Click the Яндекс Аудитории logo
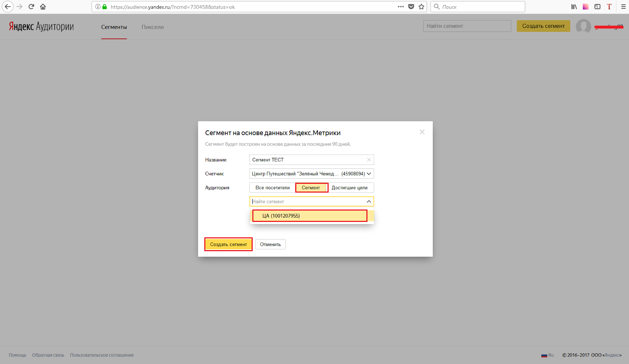Screen dimensions: 629x364 point(41,26)
